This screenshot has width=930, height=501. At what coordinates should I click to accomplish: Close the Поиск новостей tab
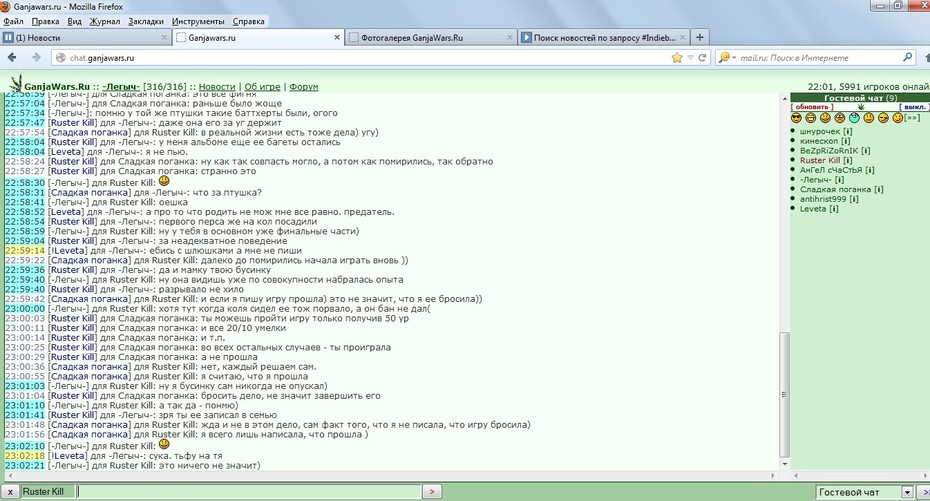tap(683, 37)
